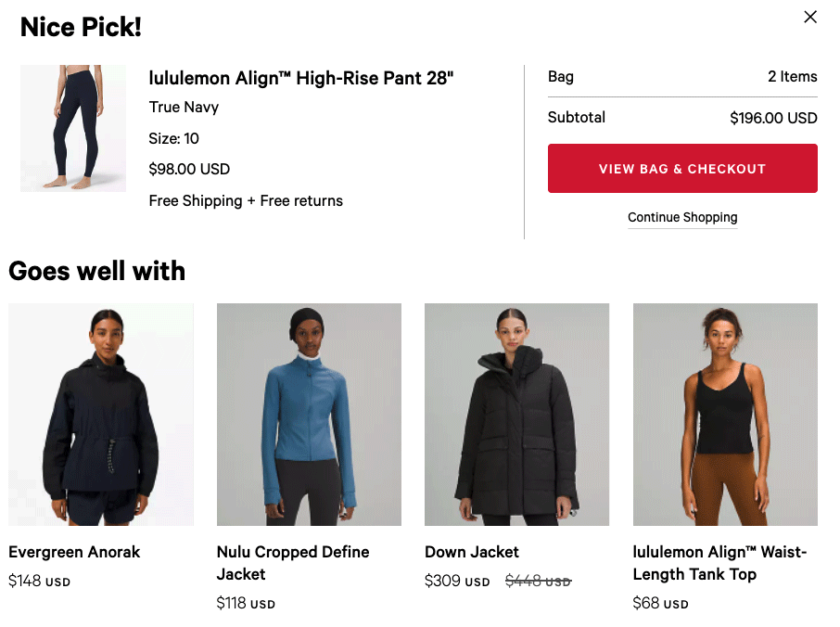
Task: Click the Down Jacket name link
Action: [471, 552]
